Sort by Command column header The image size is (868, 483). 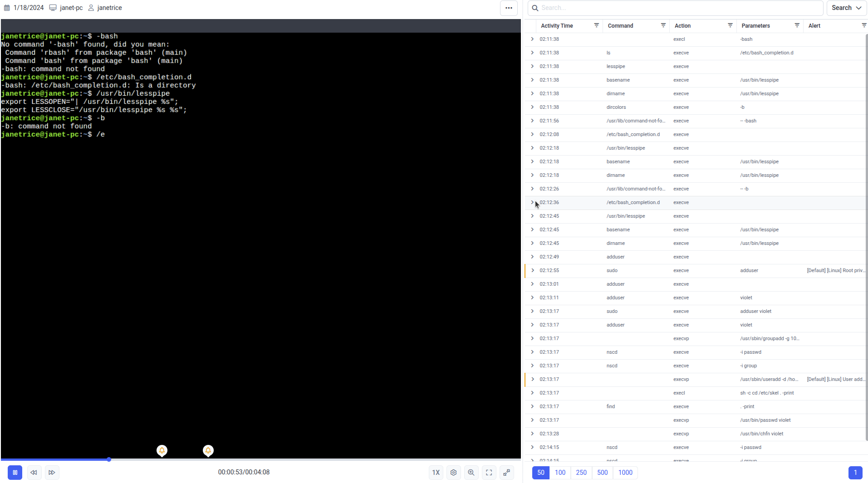[620, 26]
